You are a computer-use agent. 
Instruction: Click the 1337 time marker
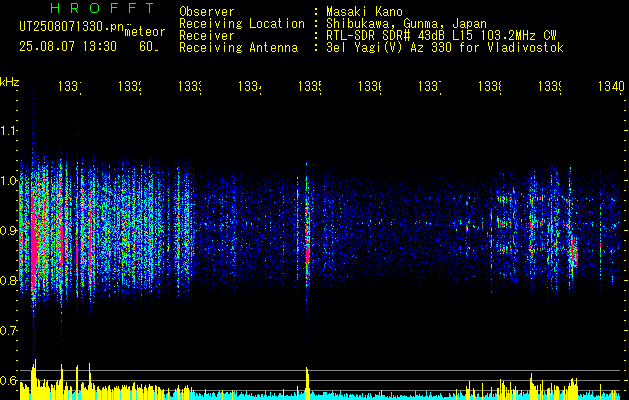tap(430, 86)
